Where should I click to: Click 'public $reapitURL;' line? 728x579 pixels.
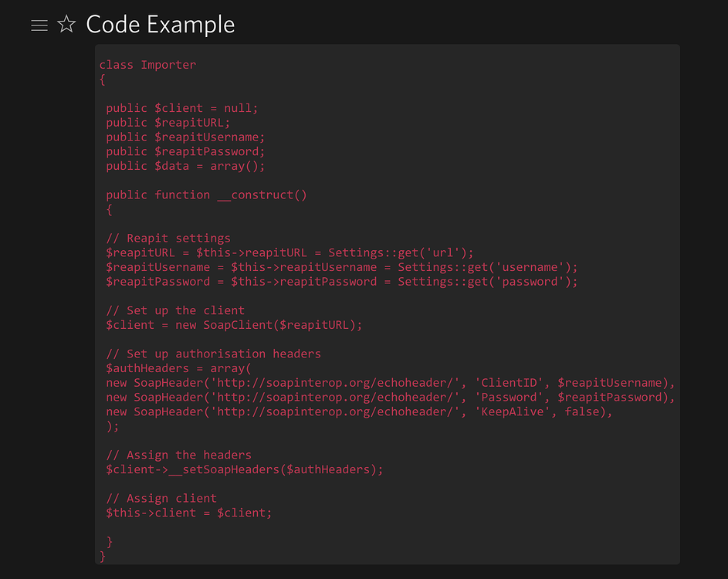click(x=168, y=123)
